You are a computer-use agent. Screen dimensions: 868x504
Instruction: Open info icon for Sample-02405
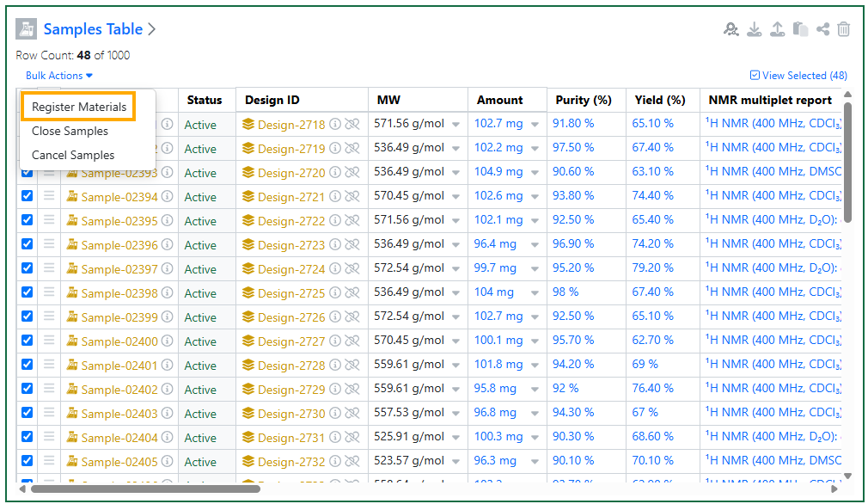pos(168,461)
